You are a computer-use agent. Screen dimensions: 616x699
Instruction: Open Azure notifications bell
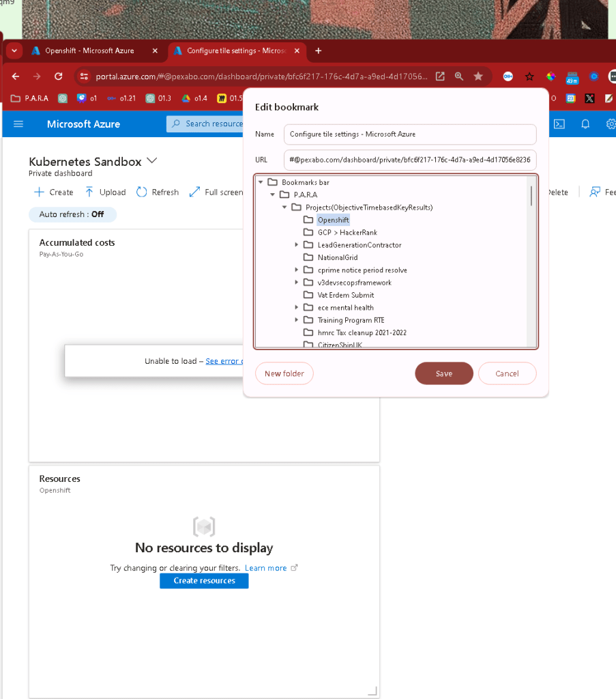pyautogui.click(x=585, y=124)
